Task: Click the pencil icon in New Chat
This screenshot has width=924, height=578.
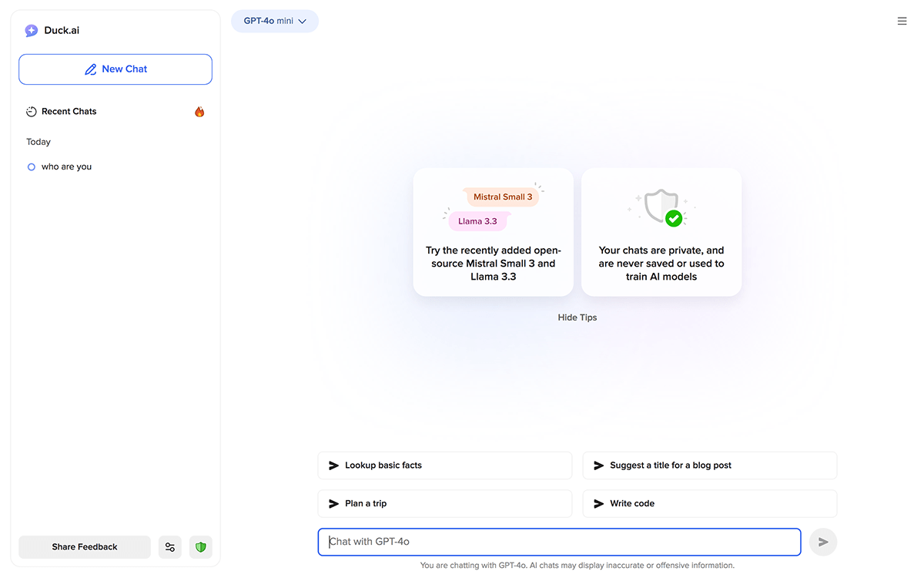Action: click(x=91, y=69)
